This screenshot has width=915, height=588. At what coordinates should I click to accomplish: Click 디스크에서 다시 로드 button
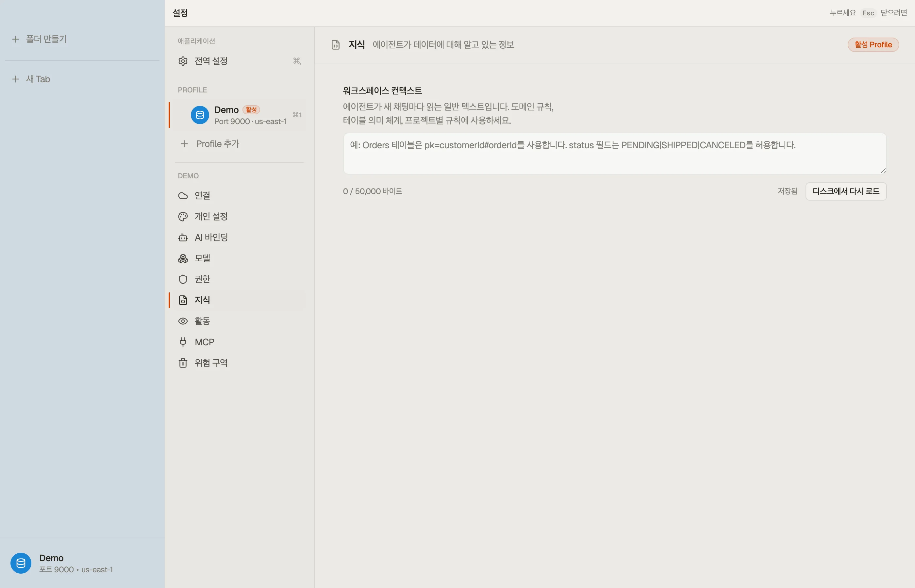click(846, 191)
